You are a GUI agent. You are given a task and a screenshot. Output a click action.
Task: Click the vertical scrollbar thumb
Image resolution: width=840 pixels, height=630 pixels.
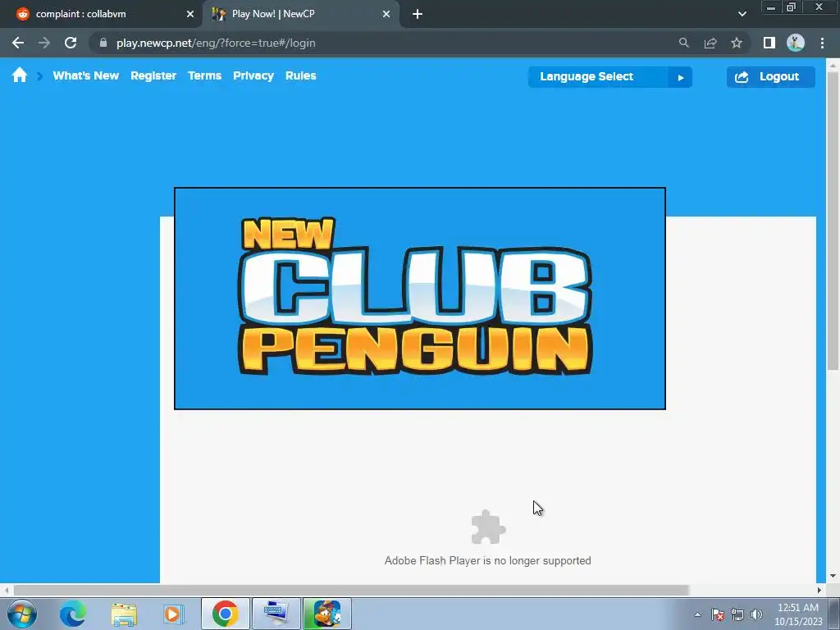833,220
